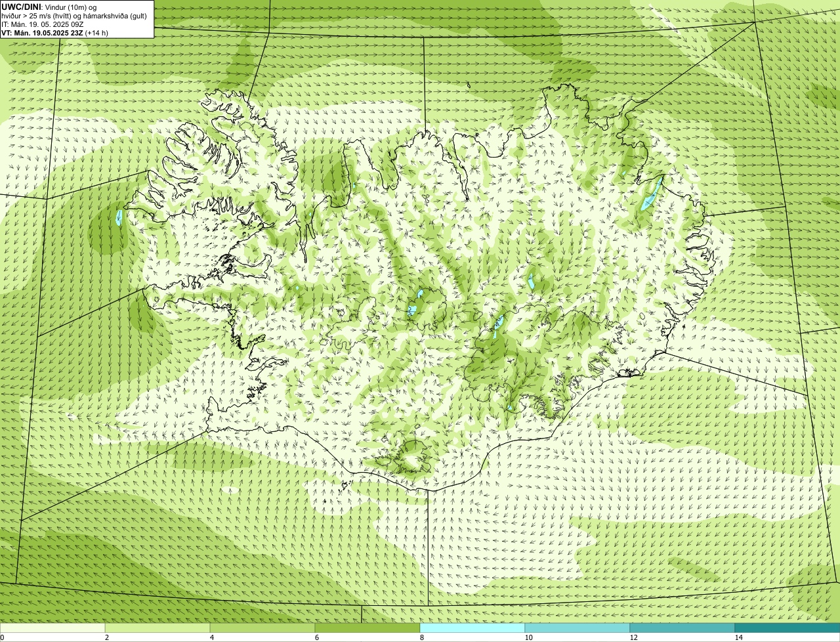Select the 'VT: Mán. 19.05.2025 23Z (+14 h)' line
Screen dimensions: 840x642
[55, 32]
